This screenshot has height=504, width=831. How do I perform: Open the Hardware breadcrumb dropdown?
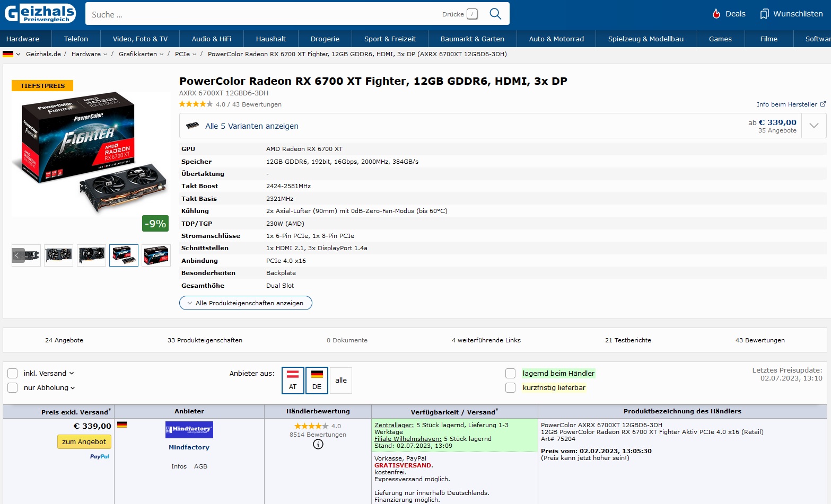click(105, 54)
